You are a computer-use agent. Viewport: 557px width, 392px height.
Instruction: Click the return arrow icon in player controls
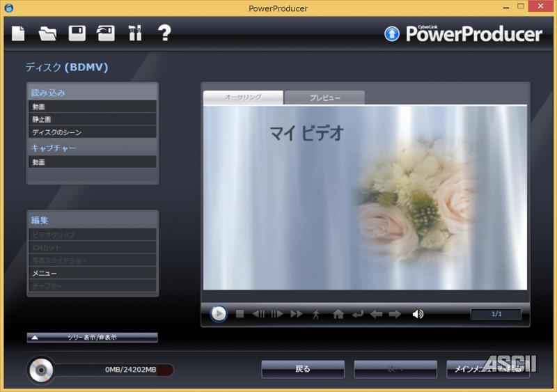pyautogui.click(x=357, y=314)
